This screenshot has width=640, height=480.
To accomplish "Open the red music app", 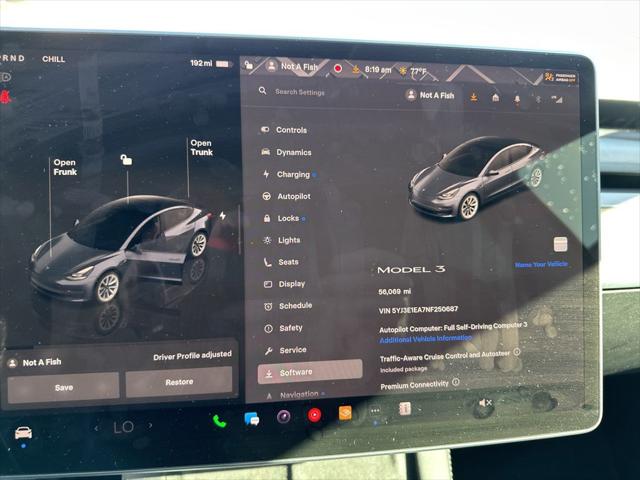I will pyautogui.click(x=314, y=415).
